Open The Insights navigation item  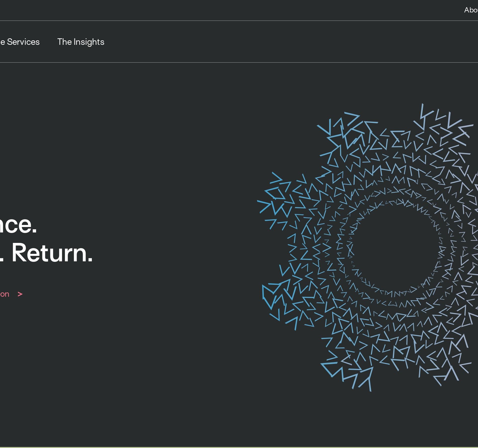(x=81, y=42)
